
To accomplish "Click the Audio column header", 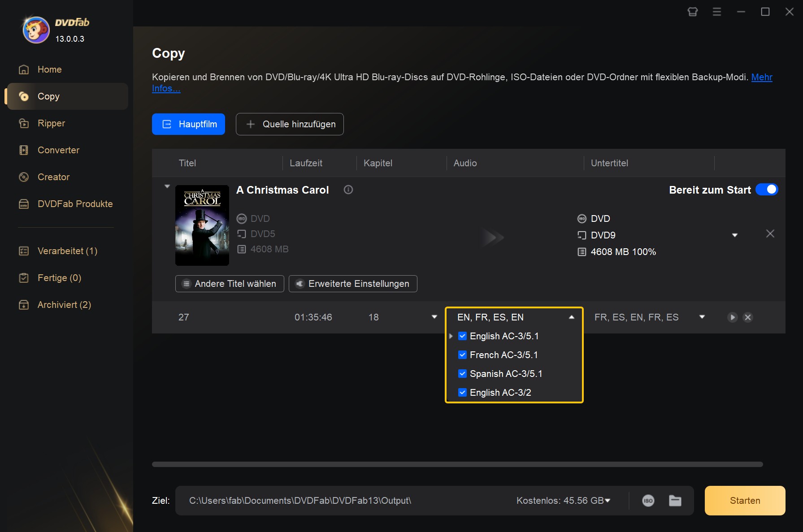I will click(x=465, y=163).
